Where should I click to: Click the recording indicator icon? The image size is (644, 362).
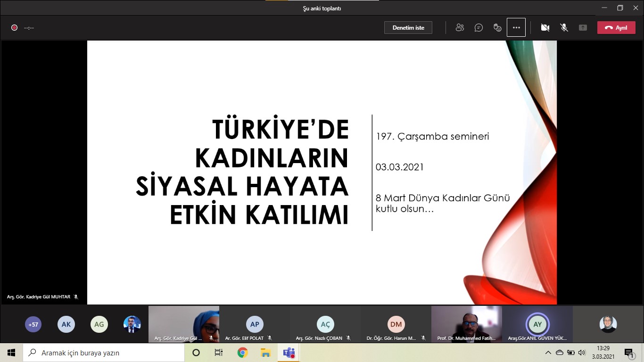(14, 28)
